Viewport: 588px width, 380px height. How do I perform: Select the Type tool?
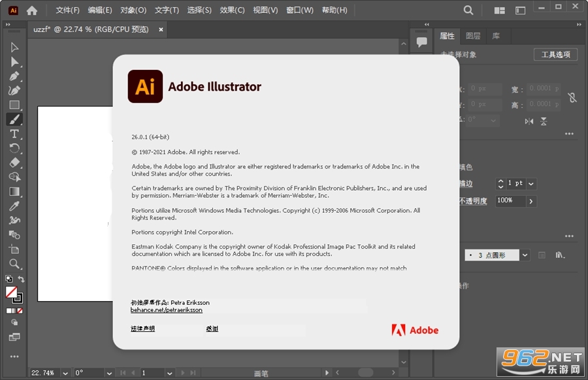[14, 134]
